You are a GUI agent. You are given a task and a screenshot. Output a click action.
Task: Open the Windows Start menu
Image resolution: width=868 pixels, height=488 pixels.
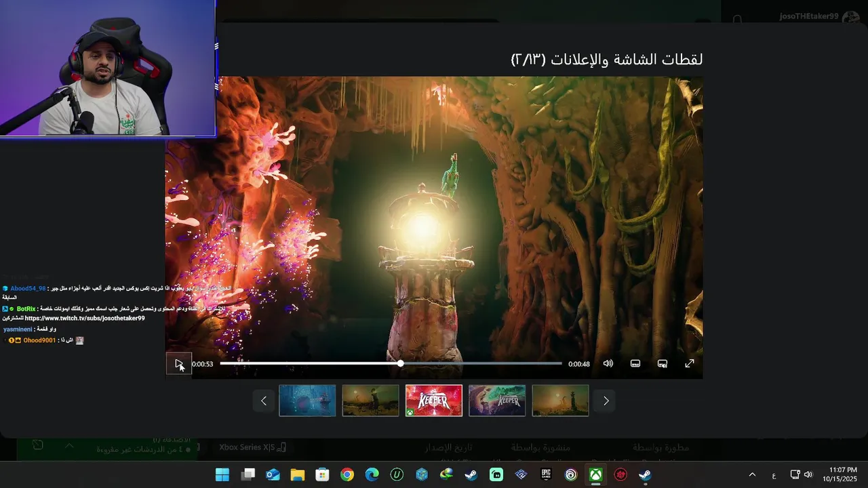[x=222, y=475]
